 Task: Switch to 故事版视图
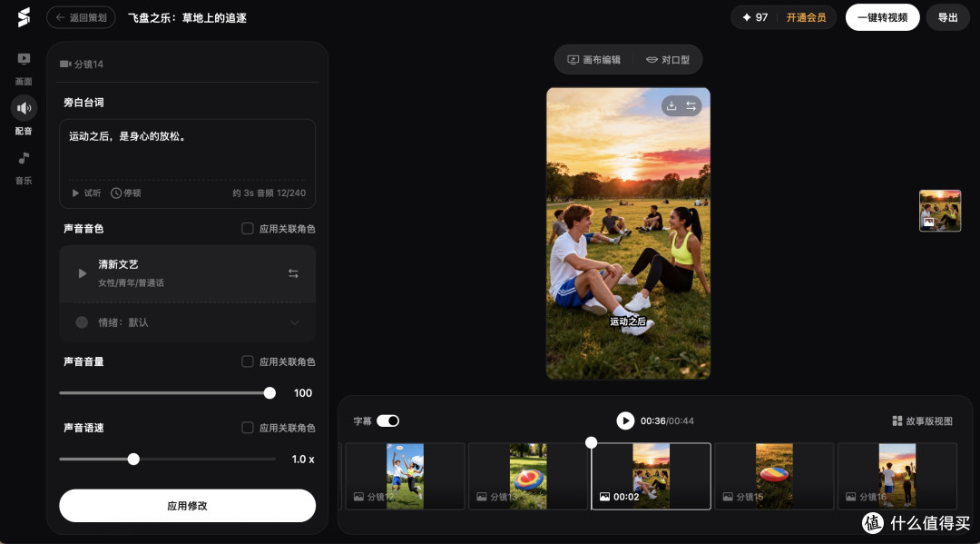(923, 420)
